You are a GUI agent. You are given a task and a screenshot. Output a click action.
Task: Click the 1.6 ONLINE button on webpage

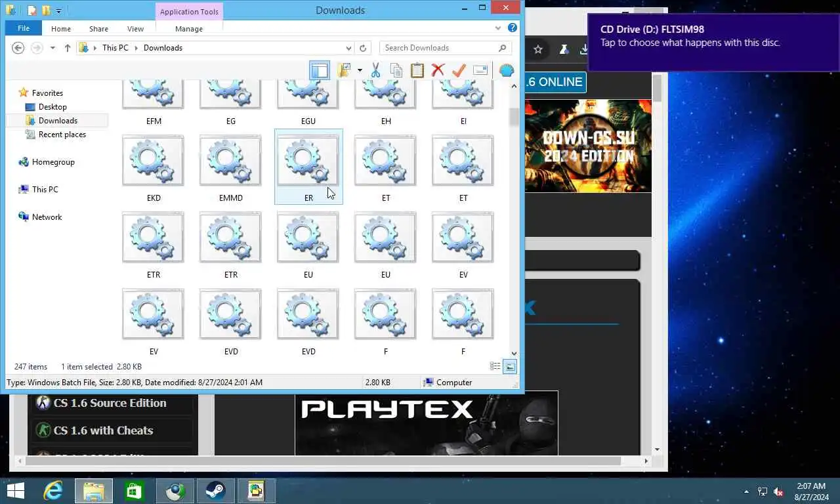coord(555,82)
